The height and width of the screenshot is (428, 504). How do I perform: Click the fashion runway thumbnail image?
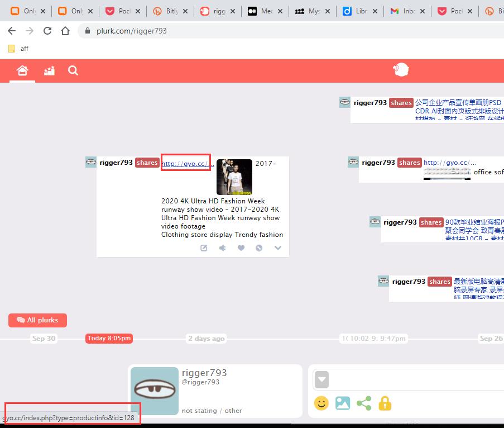pyautogui.click(x=234, y=177)
